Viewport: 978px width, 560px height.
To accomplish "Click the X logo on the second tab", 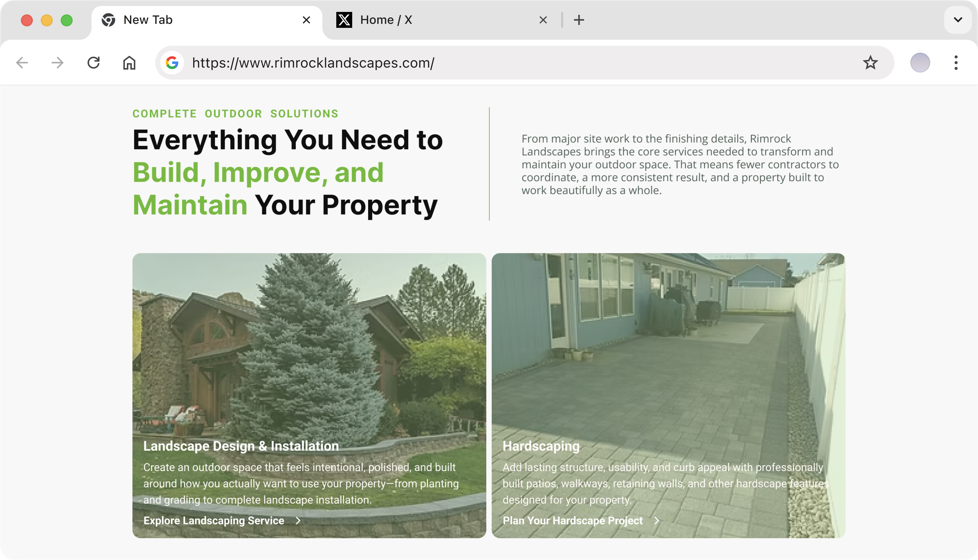I will 344,20.
